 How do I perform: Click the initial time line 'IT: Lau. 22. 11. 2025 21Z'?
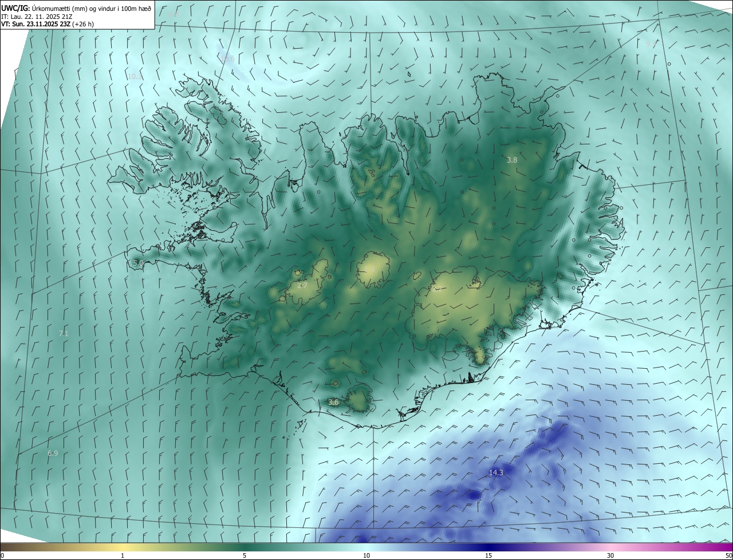tap(37, 17)
